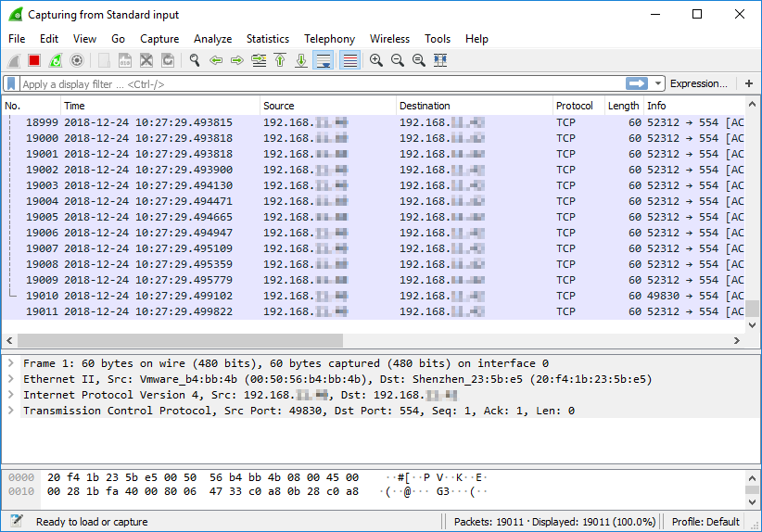Open Find a packet magnifier tool
This screenshot has height=532, width=762.
[195, 61]
